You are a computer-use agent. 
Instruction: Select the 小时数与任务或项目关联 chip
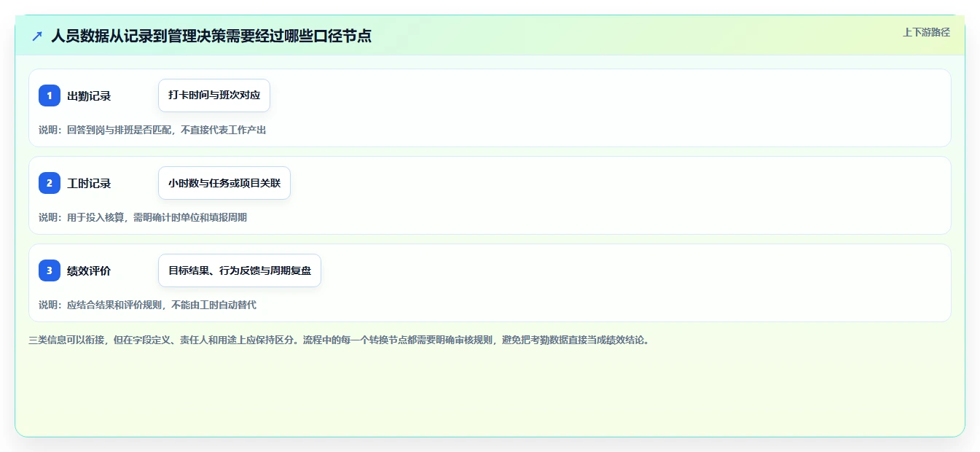[224, 183]
